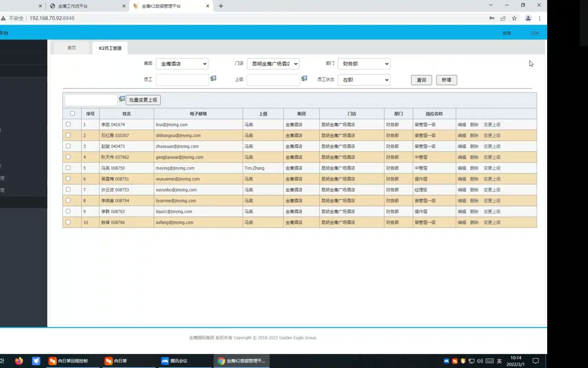Click 变更上级 for 许云波 008753 row
Image resolution: width=588 pixels, height=368 pixels.
tap(492, 190)
